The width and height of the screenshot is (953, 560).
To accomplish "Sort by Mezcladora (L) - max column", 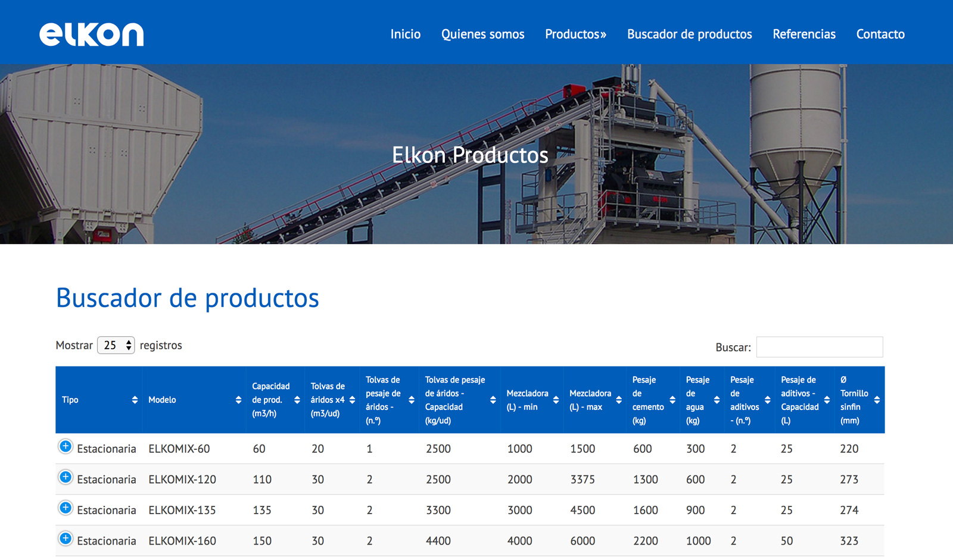I will [594, 400].
